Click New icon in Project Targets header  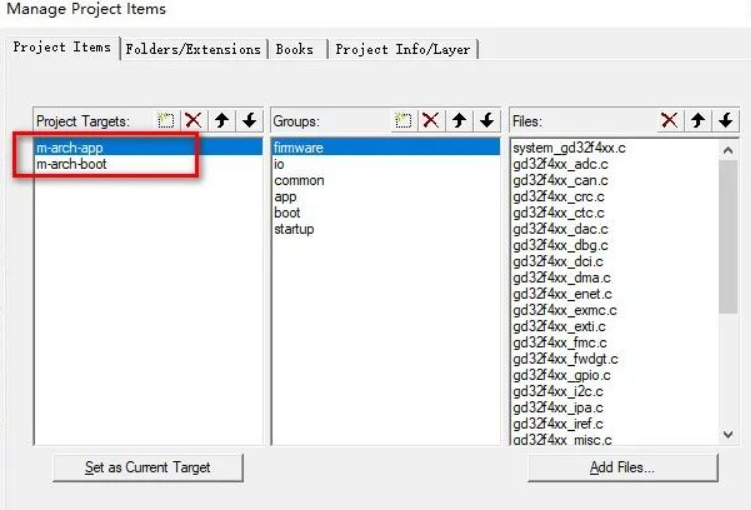point(167,120)
